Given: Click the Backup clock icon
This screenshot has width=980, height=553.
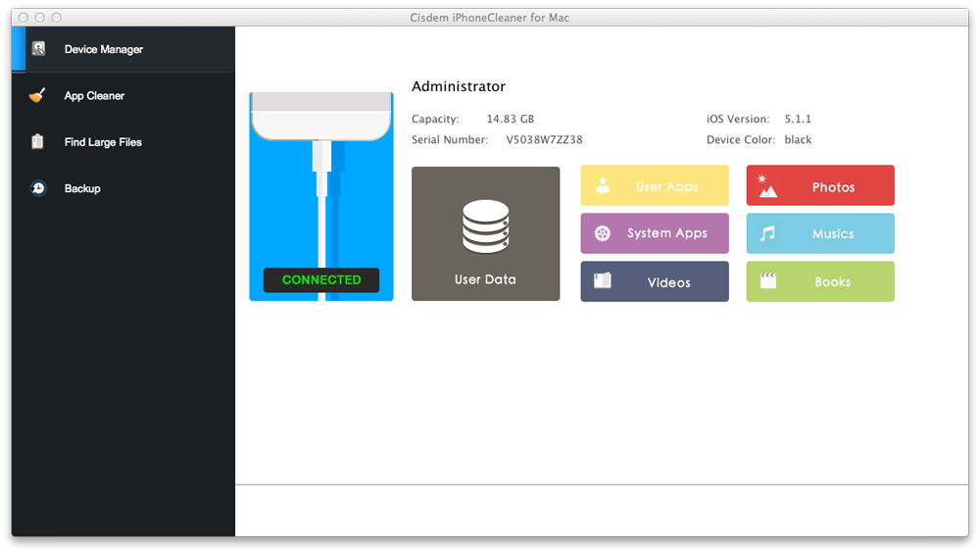Looking at the screenshot, I should pos(38,188).
